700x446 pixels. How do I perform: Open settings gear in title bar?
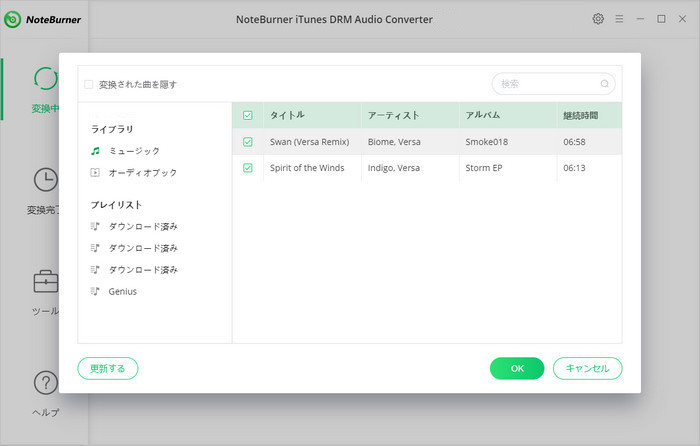[598, 19]
